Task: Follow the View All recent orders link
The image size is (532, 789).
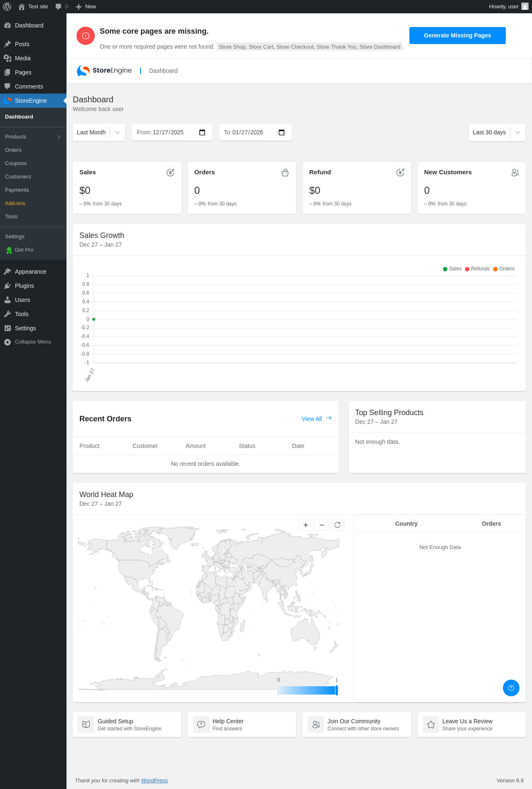Action: [316, 419]
